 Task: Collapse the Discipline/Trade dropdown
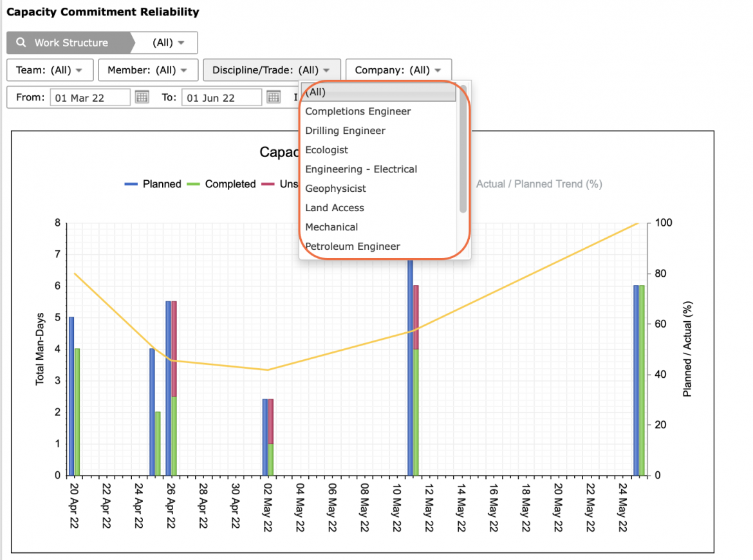(272, 70)
